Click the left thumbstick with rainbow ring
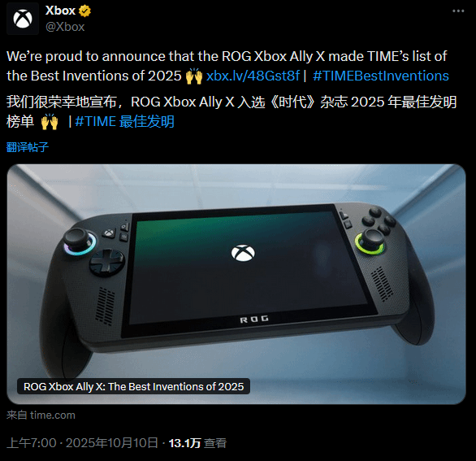Viewport: 476px width, 461px height. click(79, 241)
